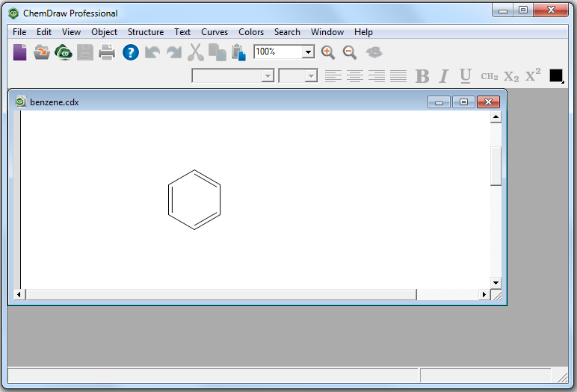Image resolution: width=577 pixels, height=392 pixels.
Task: Open the Window menu
Action: click(x=327, y=32)
